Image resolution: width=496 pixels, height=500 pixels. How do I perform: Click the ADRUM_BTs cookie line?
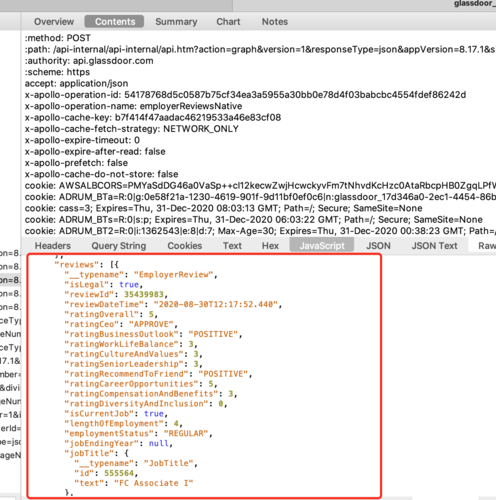click(x=254, y=219)
